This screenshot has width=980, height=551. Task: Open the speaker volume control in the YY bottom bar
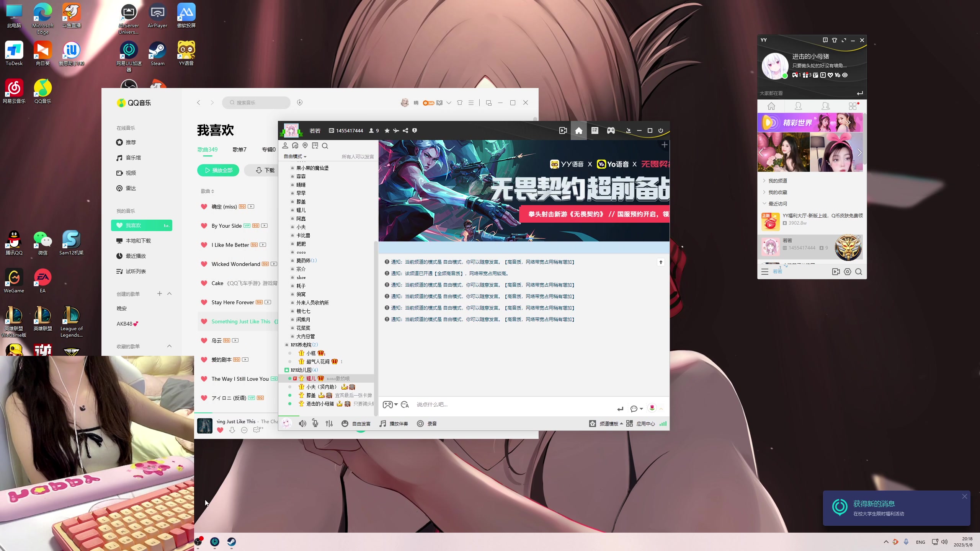click(302, 424)
